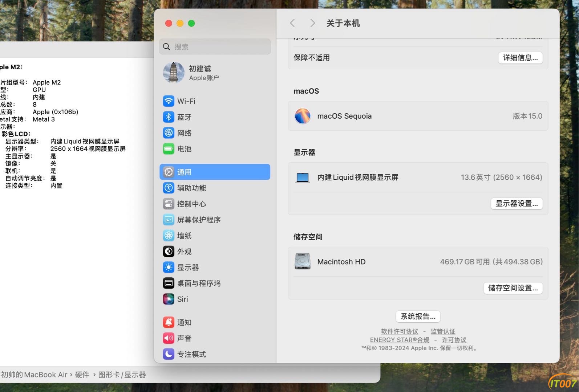Select the 屏幕保护程序 sidebar label
This screenshot has height=392, width=579.
(x=199, y=220)
